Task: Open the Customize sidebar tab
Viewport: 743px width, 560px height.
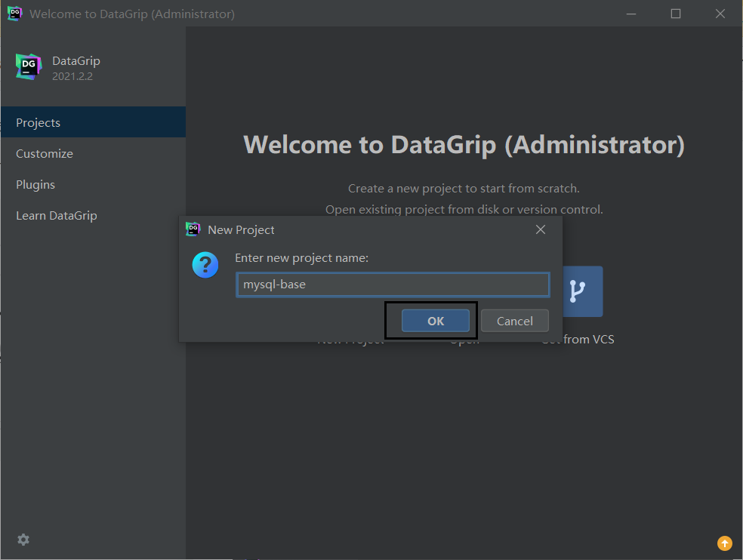Action: pos(94,153)
